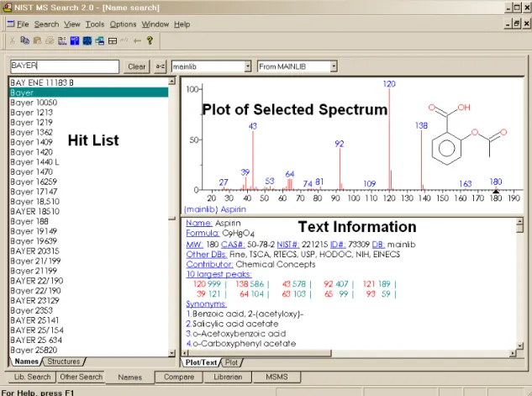Click the Synonyms: link
This screenshot has height=396, width=532.
click(206, 304)
